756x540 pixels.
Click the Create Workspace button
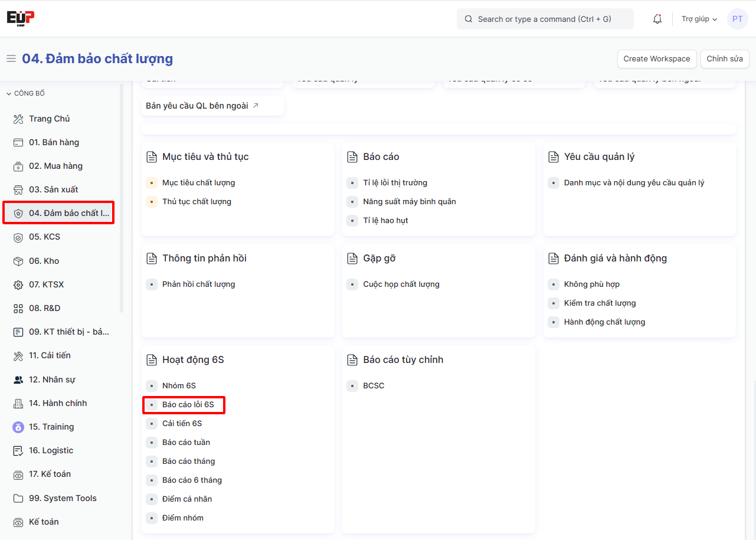coord(656,59)
